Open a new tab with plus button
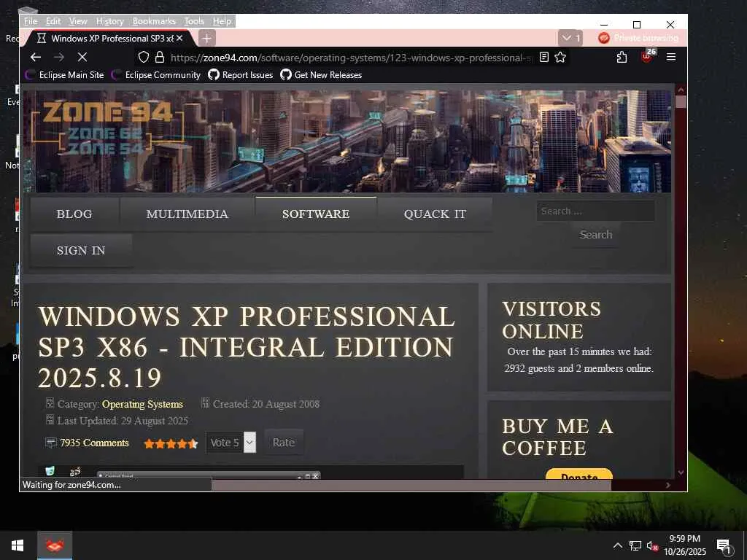 click(x=206, y=38)
